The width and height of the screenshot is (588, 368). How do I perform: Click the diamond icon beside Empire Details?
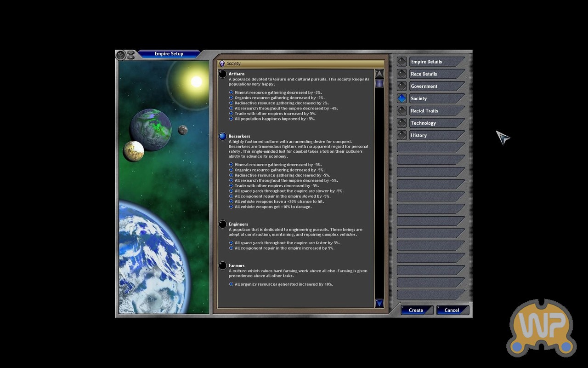[402, 62]
